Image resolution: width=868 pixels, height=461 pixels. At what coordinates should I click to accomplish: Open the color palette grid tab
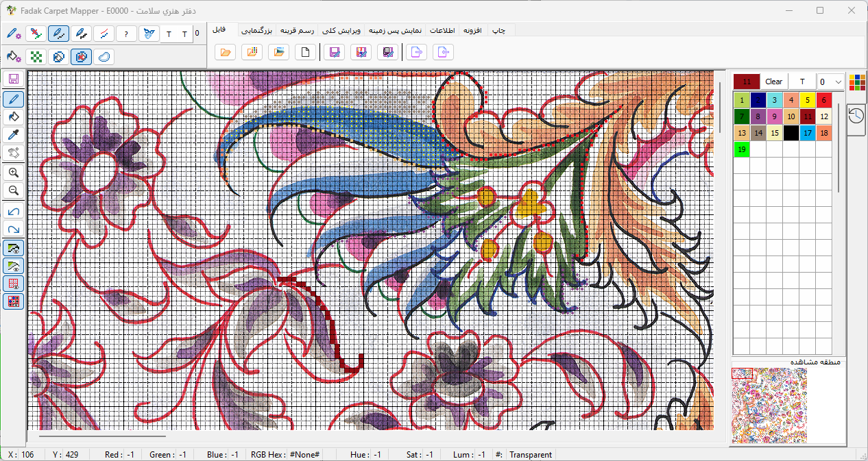coord(856,82)
